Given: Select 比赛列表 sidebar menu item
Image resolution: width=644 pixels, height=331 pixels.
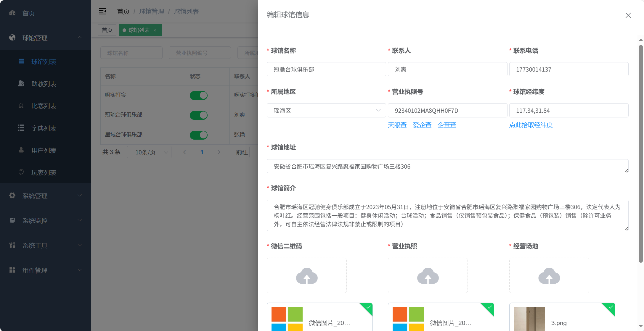Looking at the screenshot, I should pos(44,106).
